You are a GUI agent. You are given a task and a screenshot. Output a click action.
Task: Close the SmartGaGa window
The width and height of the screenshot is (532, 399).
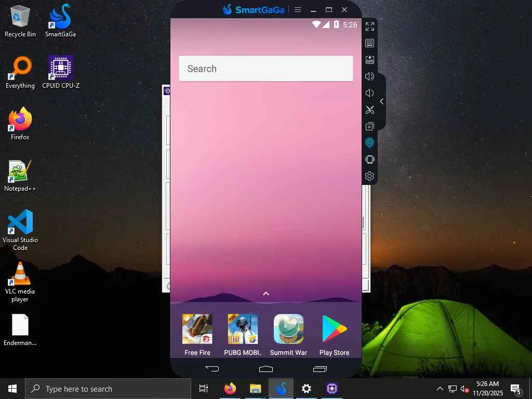click(x=344, y=9)
